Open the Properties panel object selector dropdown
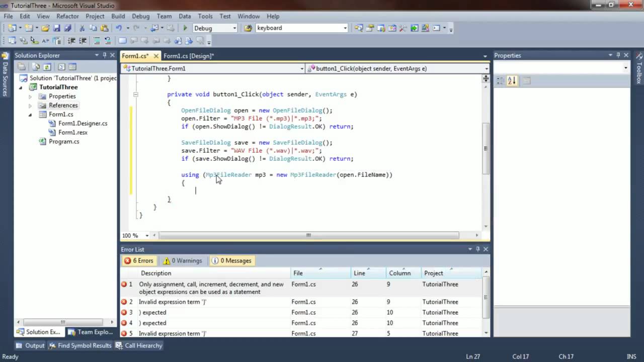Image resolution: width=644 pixels, height=362 pixels. (626, 68)
